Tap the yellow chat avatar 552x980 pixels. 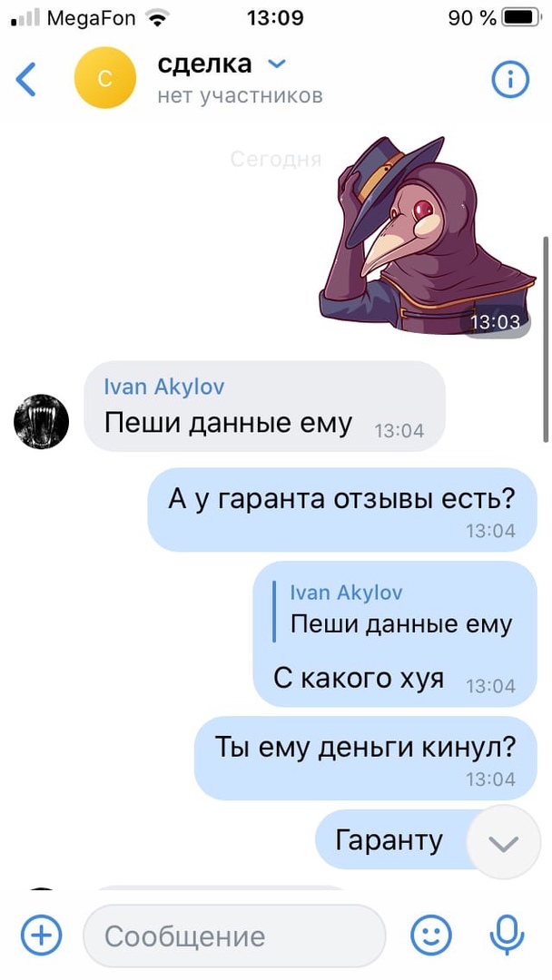coord(105,78)
